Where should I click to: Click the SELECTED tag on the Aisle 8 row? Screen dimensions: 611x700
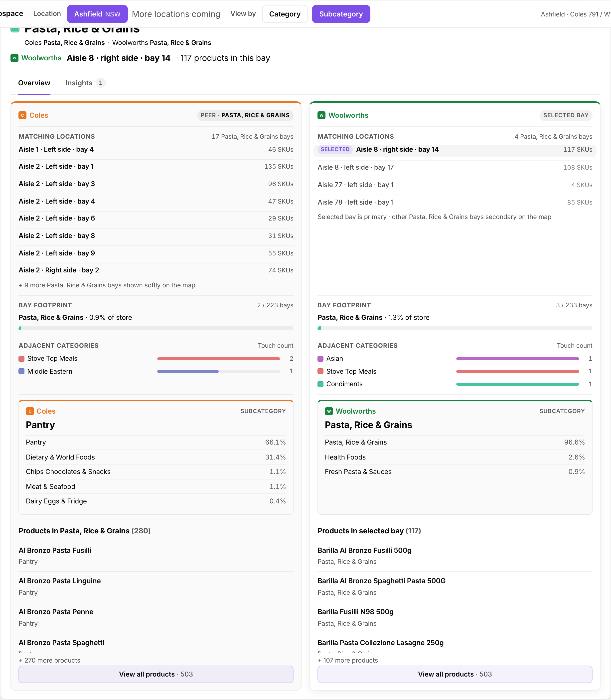pos(335,149)
